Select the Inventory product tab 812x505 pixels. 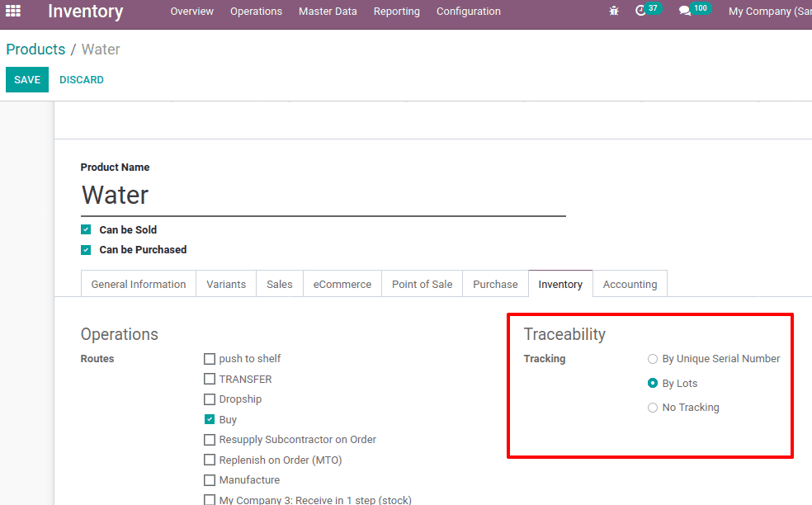560,284
